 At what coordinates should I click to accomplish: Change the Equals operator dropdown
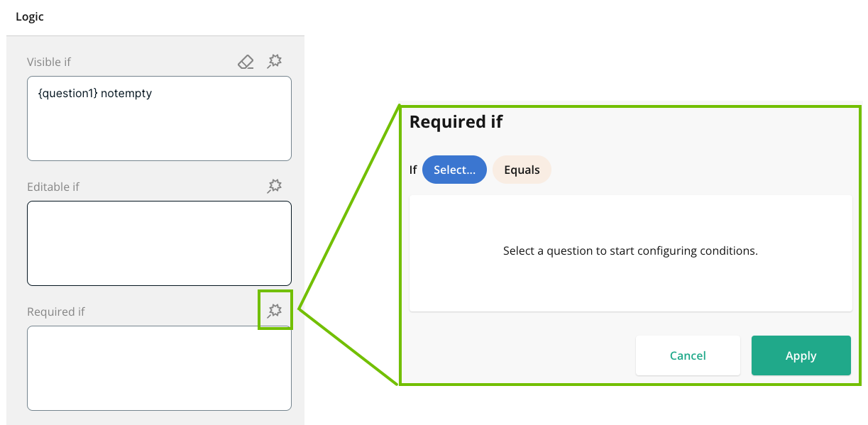(x=522, y=170)
